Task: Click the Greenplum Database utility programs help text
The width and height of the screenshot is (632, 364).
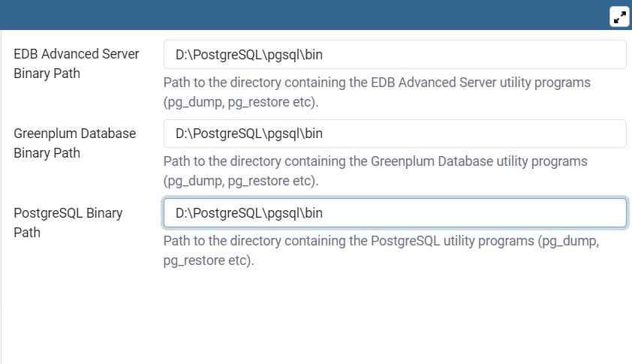Action: pos(375,161)
